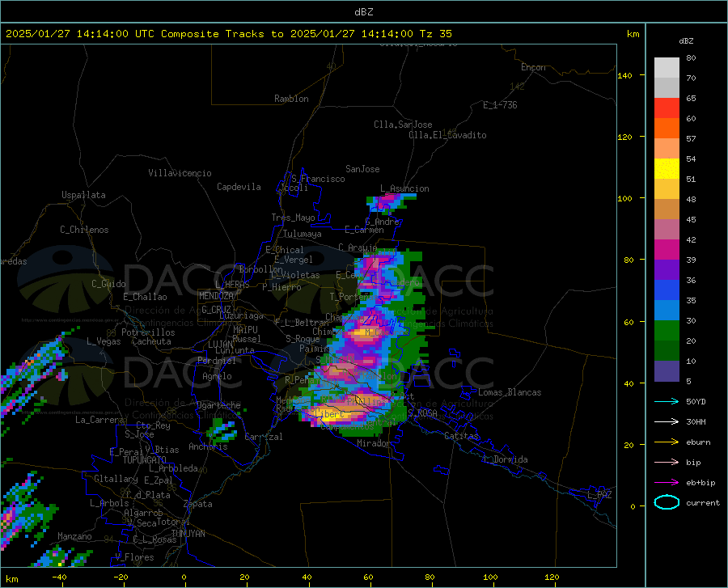Viewport: 728px width, 588px height.
Task: Click the 'dBZ' heading above color scale
Action: pyautogui.click(x=686, y=40)
